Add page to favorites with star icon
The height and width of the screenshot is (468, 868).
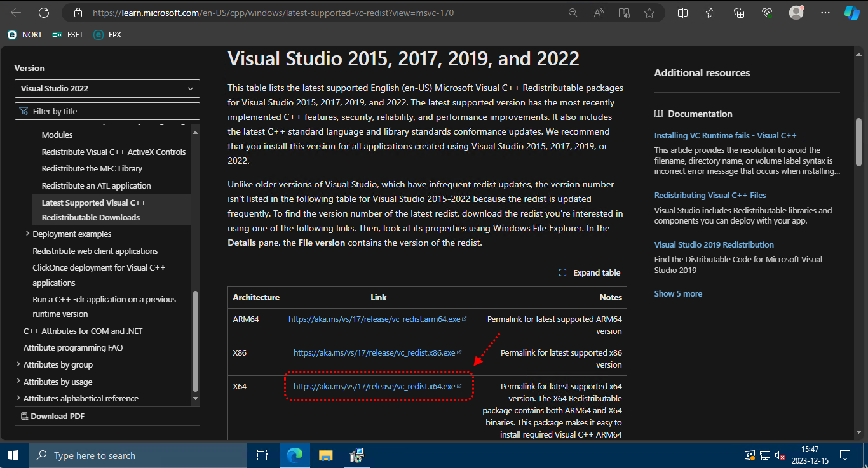pyautogui.click(x=649, y=13)
